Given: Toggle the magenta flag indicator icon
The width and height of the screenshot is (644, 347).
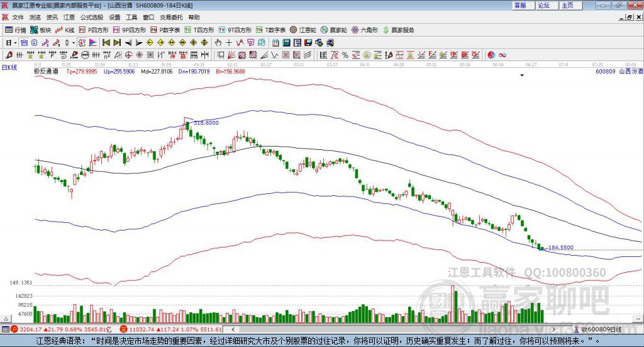Looking at the screenshot, I should [93, 43].
